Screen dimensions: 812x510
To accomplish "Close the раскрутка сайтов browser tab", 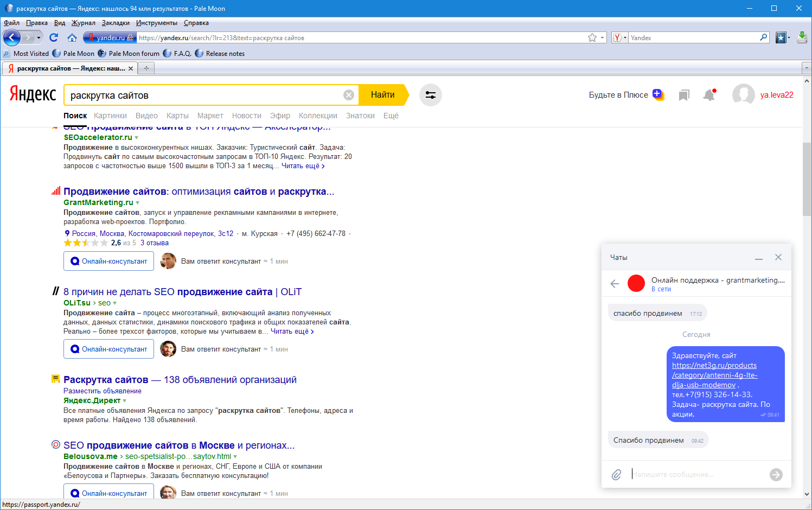I will pos(131,68).
